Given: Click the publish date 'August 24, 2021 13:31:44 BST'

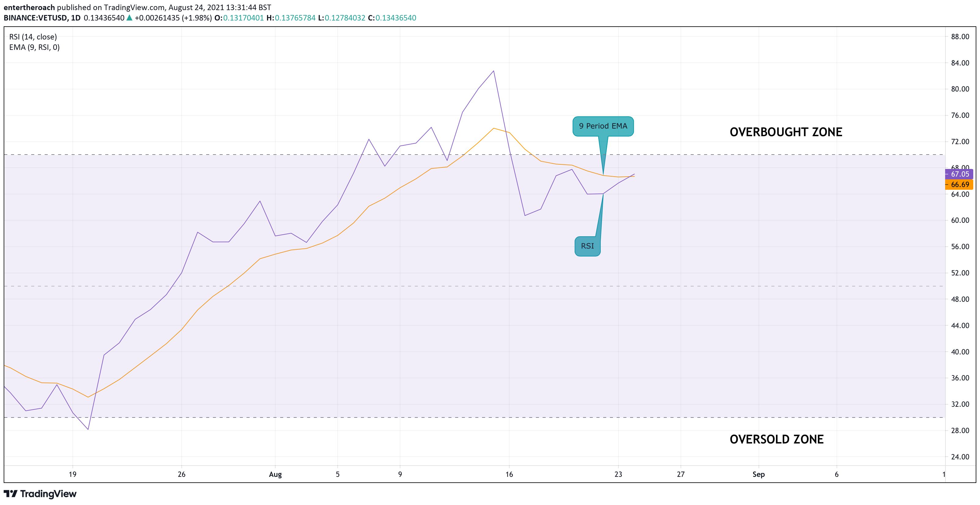Looking at the screenshot, I should [220, 8].
